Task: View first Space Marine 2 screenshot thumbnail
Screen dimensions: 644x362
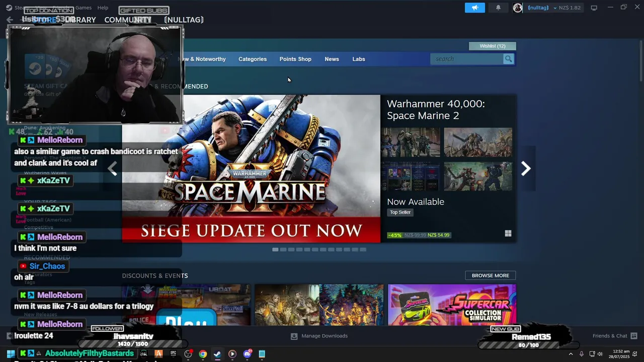Action: (x=410, y=142)
